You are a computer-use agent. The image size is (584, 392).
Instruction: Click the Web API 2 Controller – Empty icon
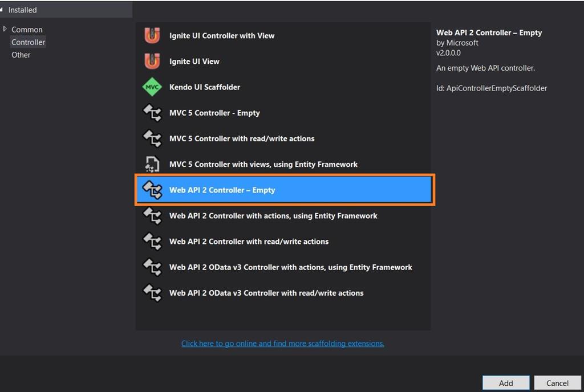point(152,190)
